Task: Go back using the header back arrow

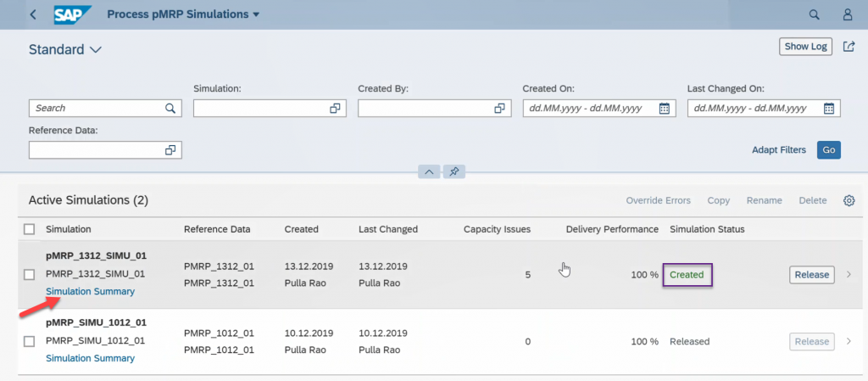Action: [33, 14]
